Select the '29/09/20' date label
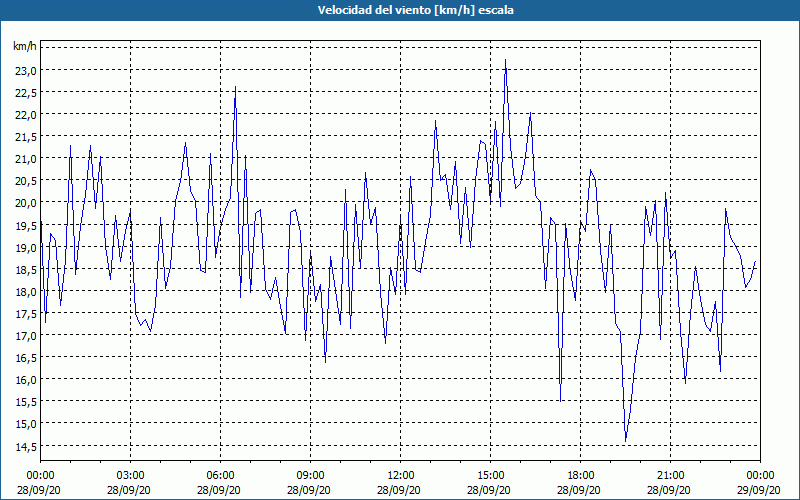Screen dimensions: 800x500 [x=760, y=490]
